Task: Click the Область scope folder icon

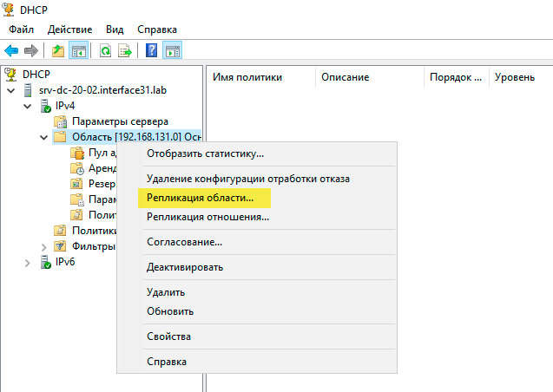Action: pos(60,137)
